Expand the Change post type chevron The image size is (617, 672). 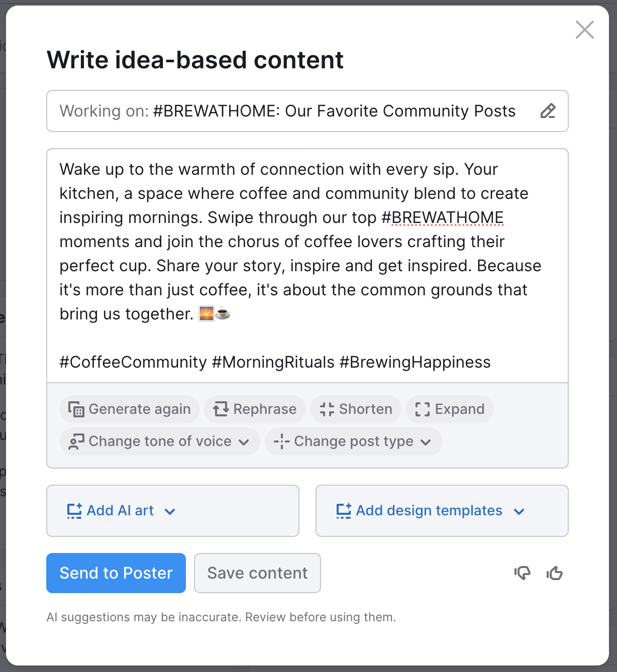tap(426, 442)
